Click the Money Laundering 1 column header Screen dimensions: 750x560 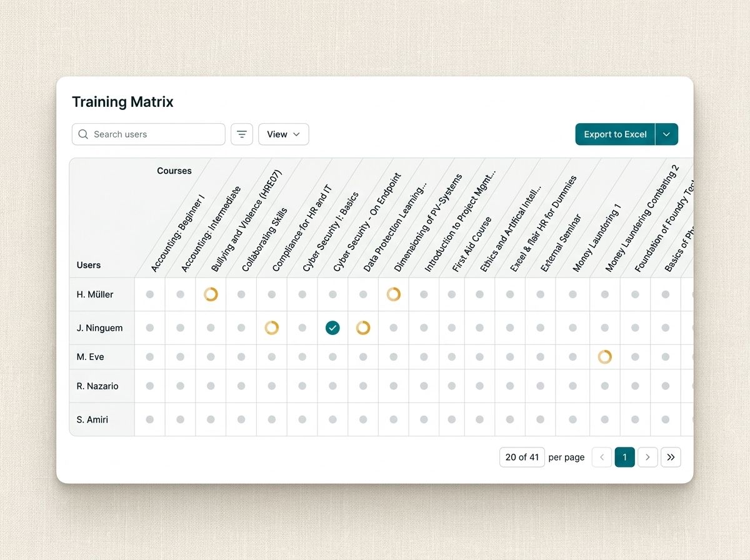pyautogui.click(x=597, y=237)
